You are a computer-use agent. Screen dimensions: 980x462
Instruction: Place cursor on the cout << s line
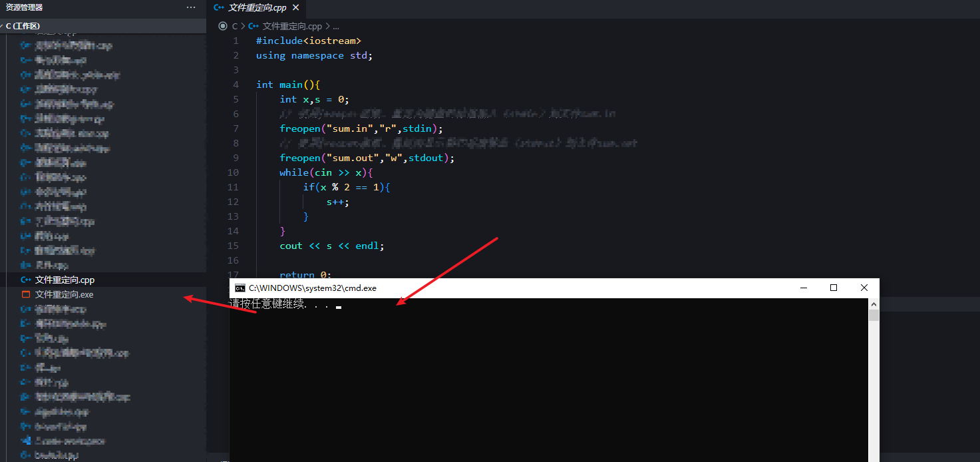point(331,246)
